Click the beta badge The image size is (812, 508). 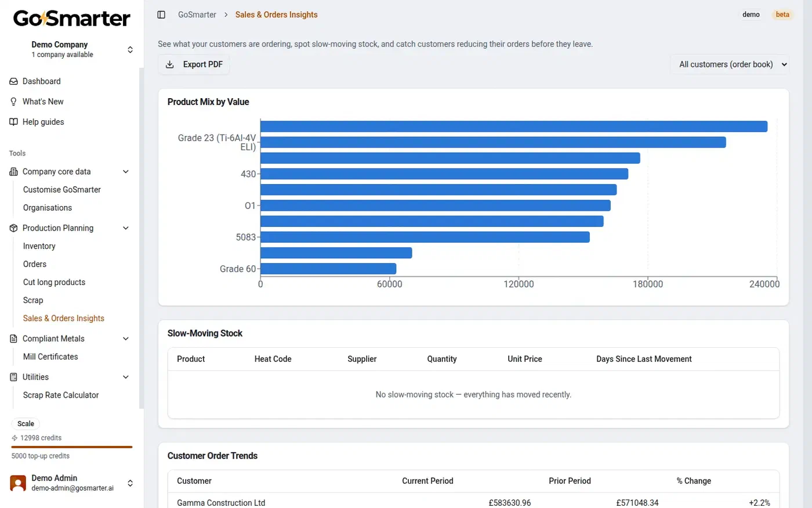(782, 15)
